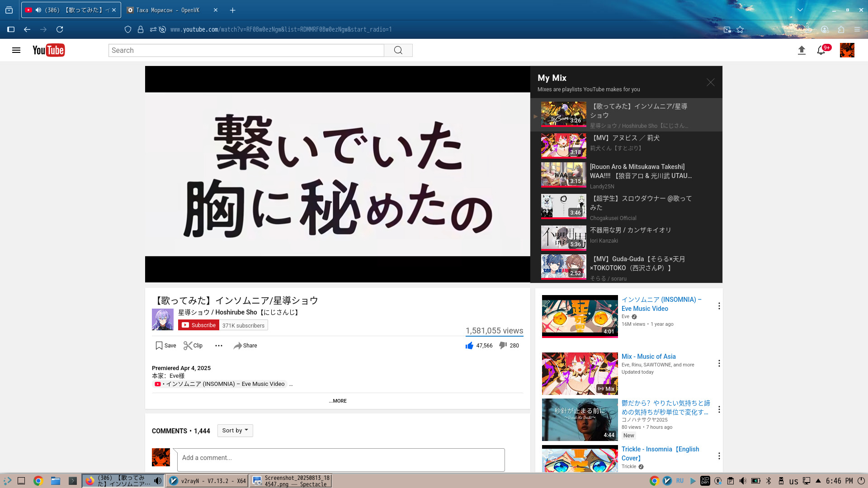The image size is (868, 488).
Task: Click the Clip scissors icon
Action: pos(188,346)
